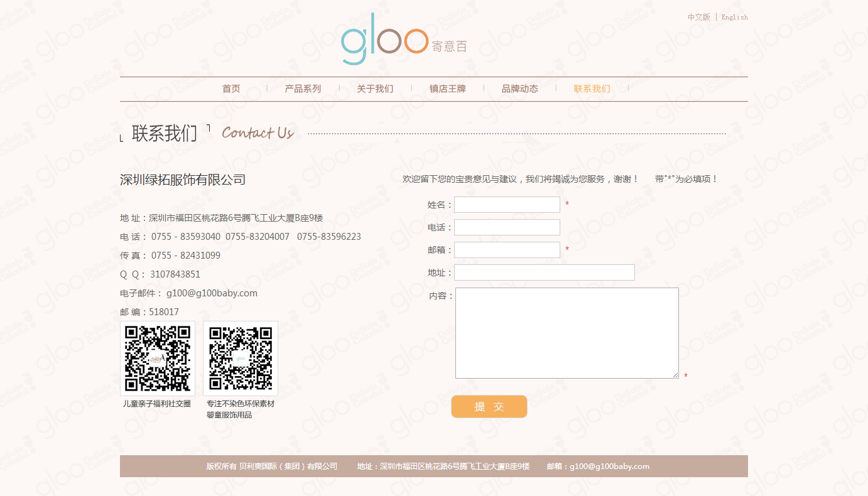Open the 首页 menu item

tap(231, 89)
